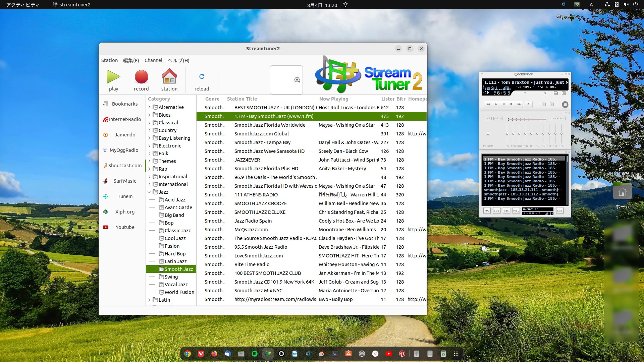The height and width of the screenshot is (362, 644).
Task: Click ADD button in Audacious playlist
Action: [x=487, y=210]
